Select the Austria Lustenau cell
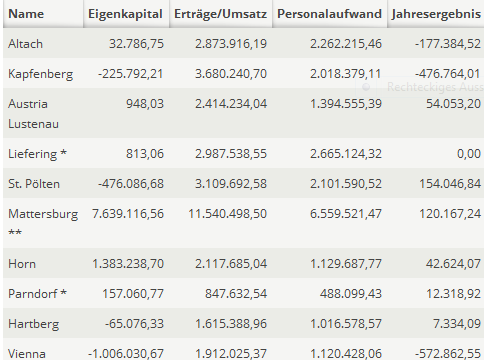 coord(33,114)
